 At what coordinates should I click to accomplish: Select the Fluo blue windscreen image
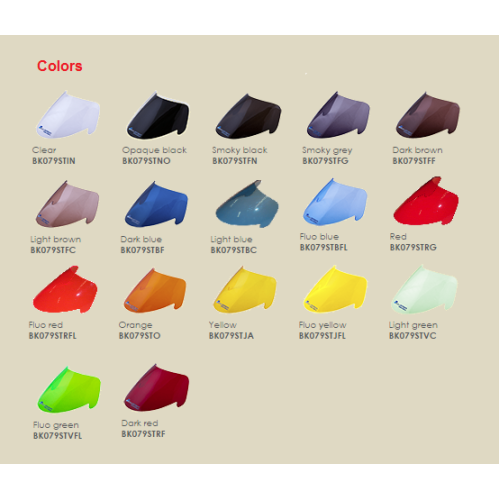[335, 202]
